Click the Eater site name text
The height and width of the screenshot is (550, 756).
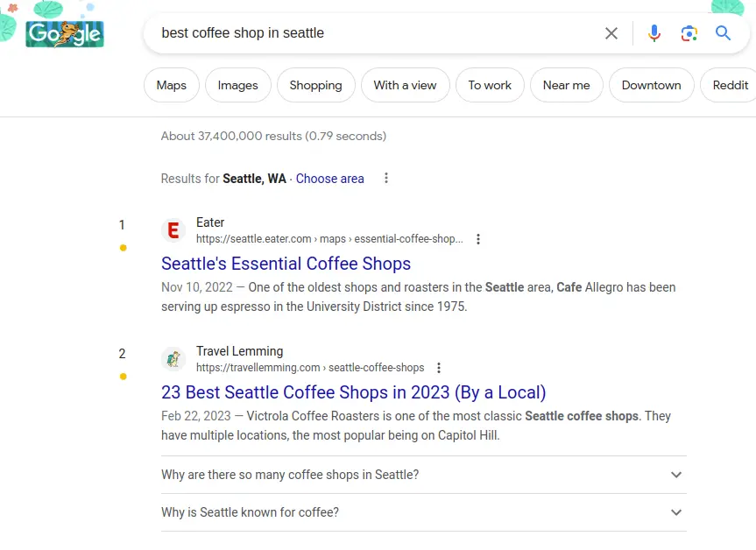(210, 222)
